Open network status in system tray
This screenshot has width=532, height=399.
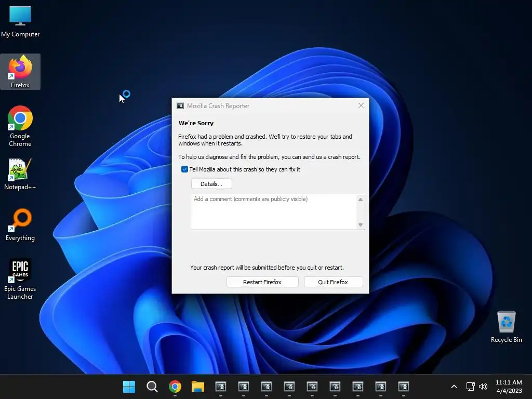[470, 387]
